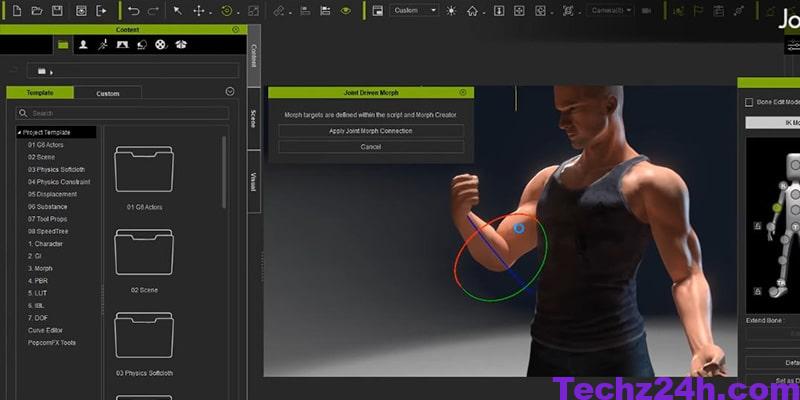Select 01 G6 Actors tree item
Image resolution: width=800 pixels, height=400 pixels.
(45, 145)
